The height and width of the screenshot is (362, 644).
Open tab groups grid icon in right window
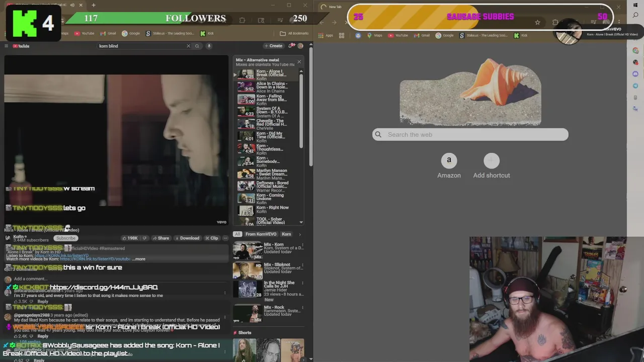point(342,35)
